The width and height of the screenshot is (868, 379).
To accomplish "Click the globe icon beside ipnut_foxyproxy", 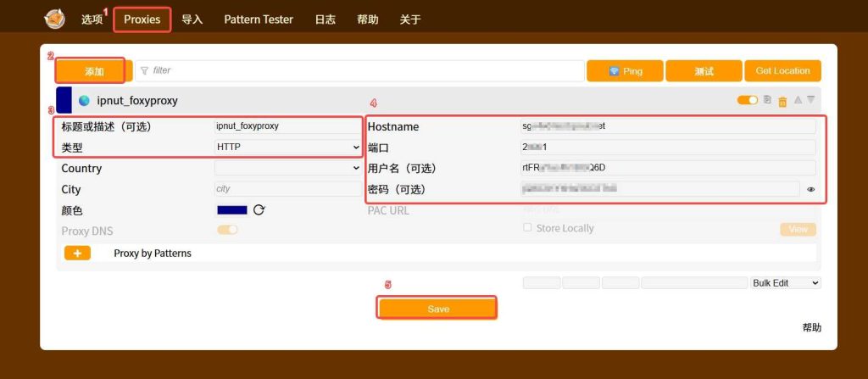I will [84, 101].
